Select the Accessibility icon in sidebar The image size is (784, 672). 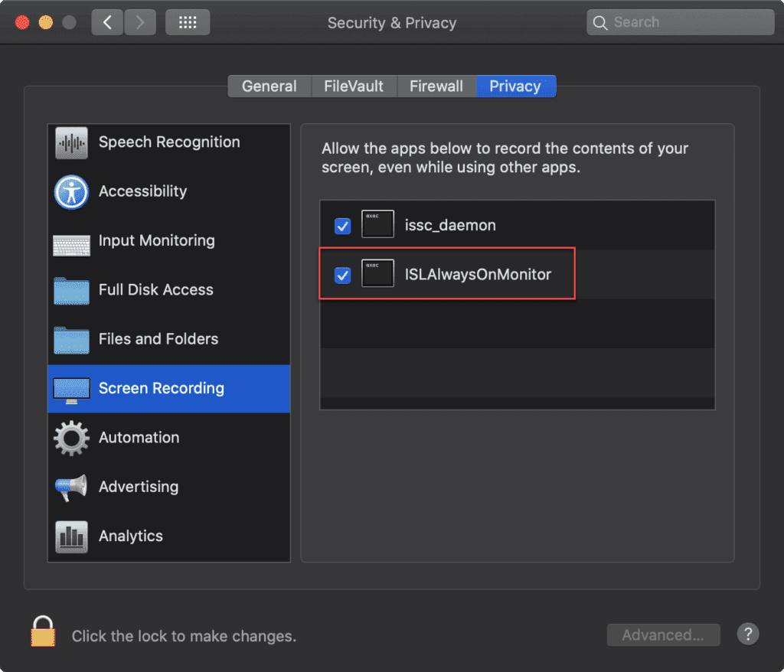(71, 192)
